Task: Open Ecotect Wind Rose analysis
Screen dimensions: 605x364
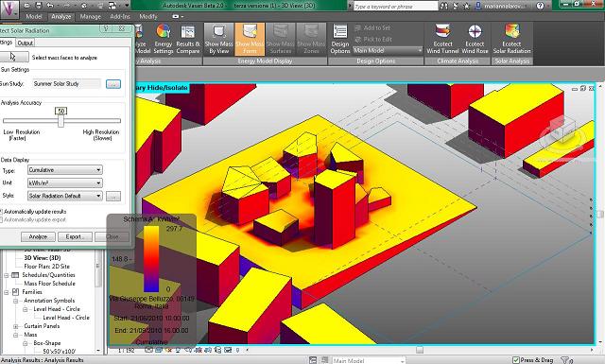Action: coord(475,38)
